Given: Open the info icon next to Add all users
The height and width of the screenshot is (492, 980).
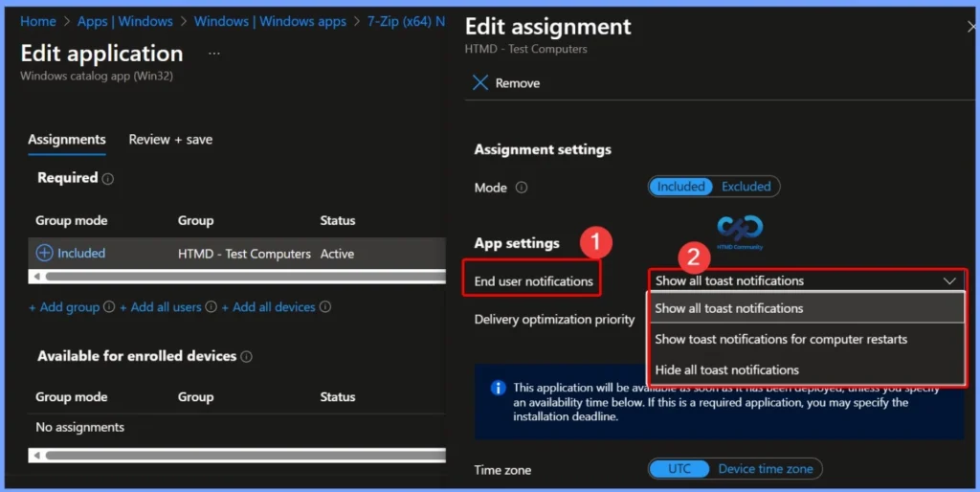Looking at the screenshot, I should [211, 307].
